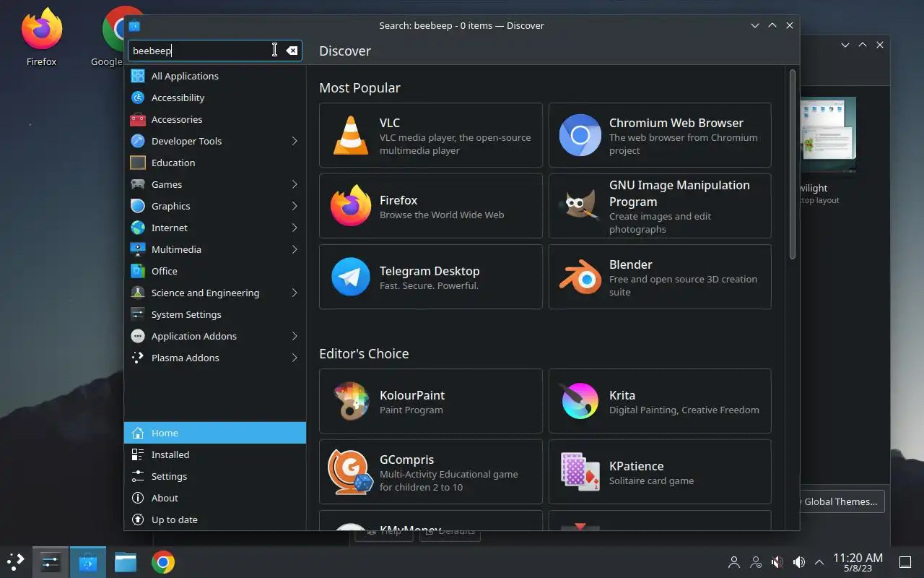Click the Show Desktop taskbar button
This screenshot has width=924, height=578.
click(x=905, y=562)
